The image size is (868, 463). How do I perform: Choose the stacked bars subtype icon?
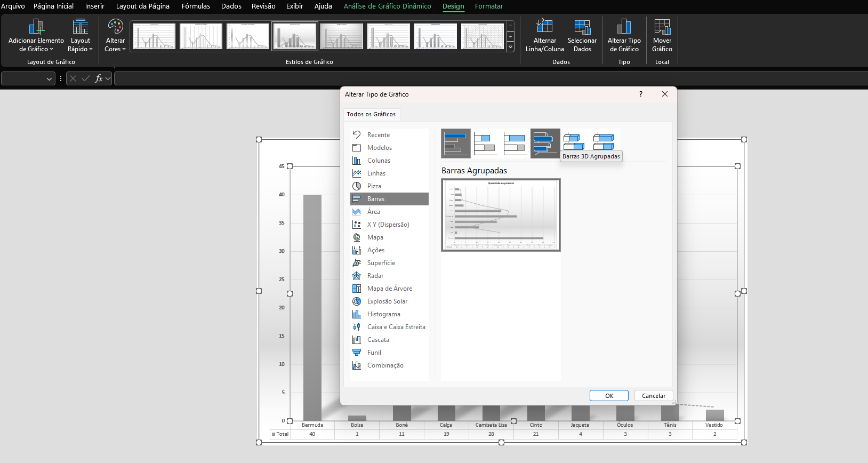pos(486,143)
